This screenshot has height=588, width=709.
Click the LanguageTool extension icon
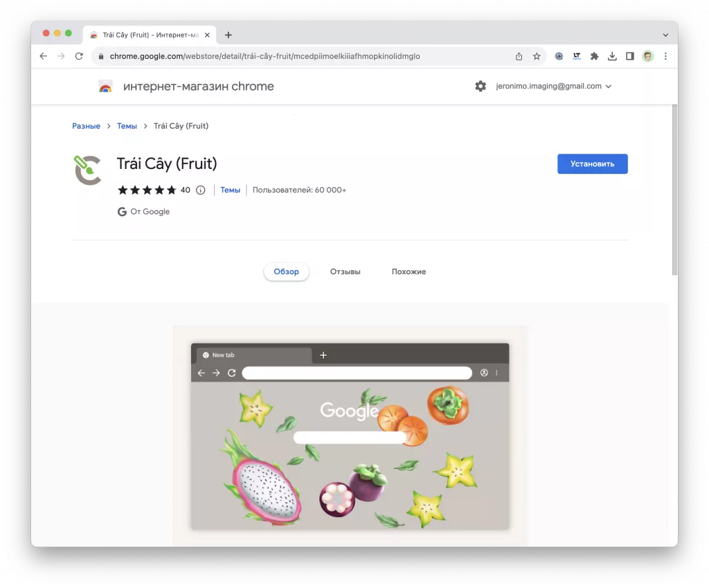pos(577,56)
